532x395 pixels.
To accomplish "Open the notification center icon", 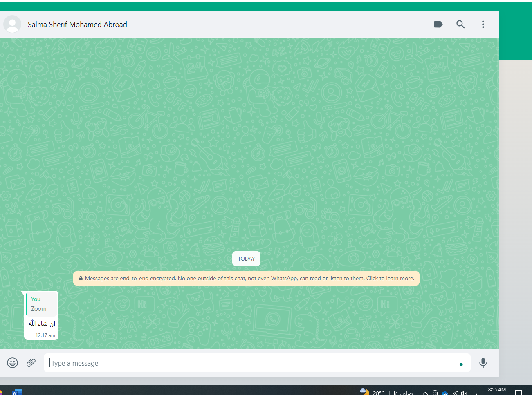I will [x=519, y=393].
